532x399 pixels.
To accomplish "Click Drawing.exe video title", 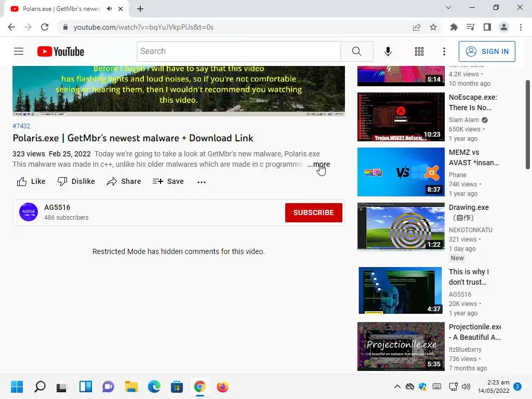I will coord(469,212).
